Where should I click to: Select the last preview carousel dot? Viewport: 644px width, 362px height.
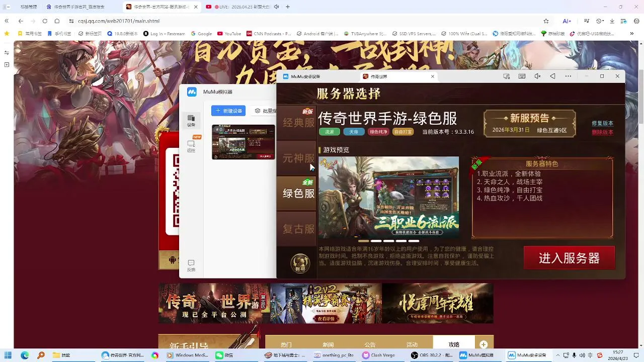414,241
